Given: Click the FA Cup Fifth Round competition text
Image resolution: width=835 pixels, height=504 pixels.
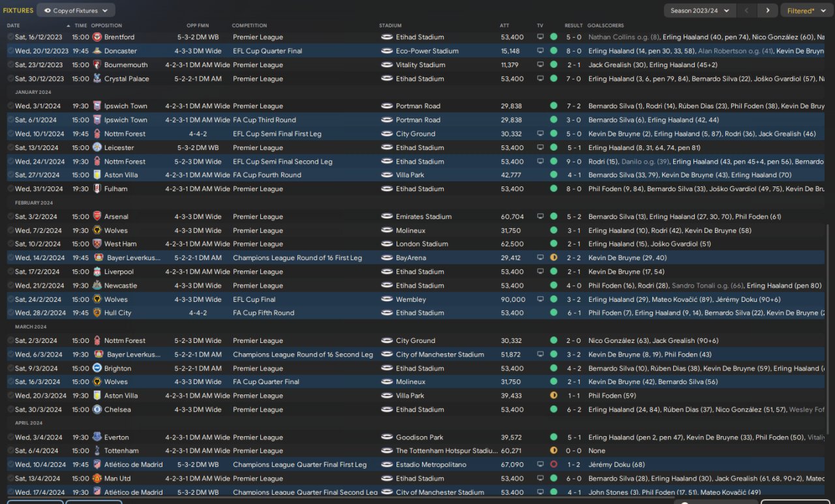Looking at the screenshot, I should pos(264,313).
